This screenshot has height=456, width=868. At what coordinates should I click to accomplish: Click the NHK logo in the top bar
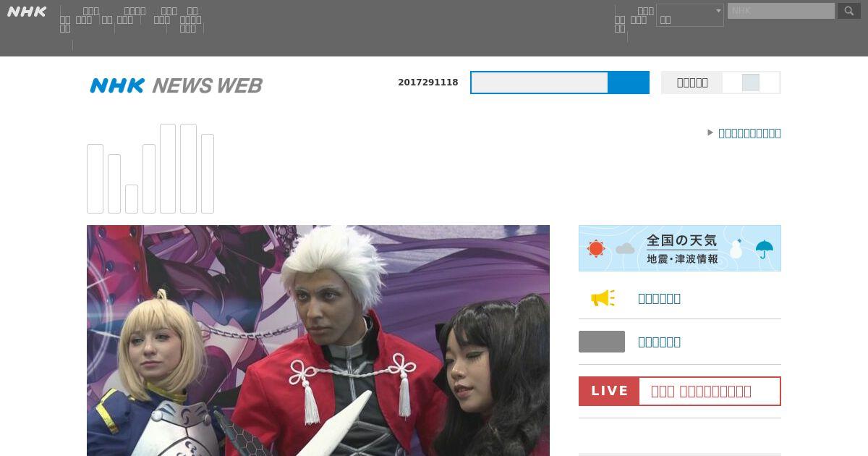pos(27,12)
